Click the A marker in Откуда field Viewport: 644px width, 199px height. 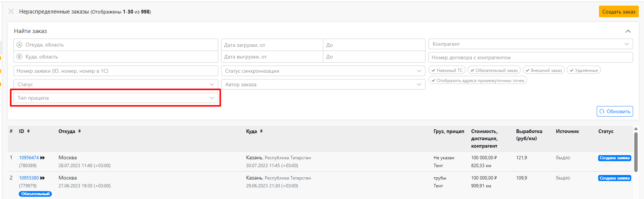20,45
